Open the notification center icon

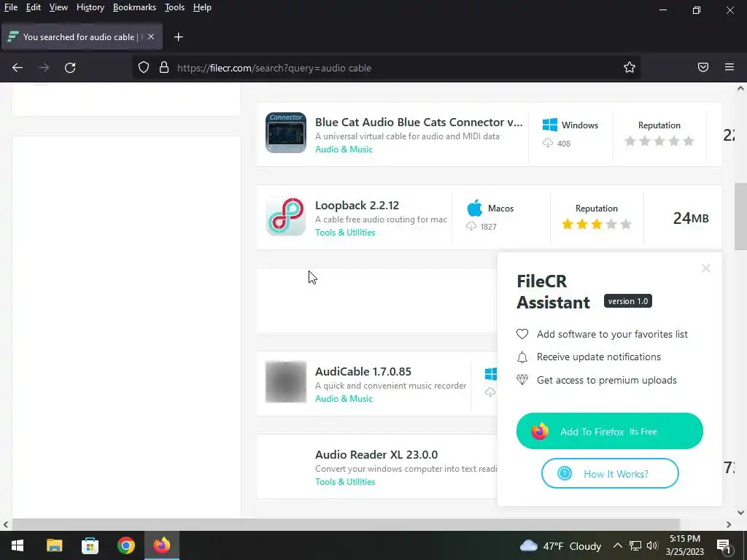pos(724,545)
